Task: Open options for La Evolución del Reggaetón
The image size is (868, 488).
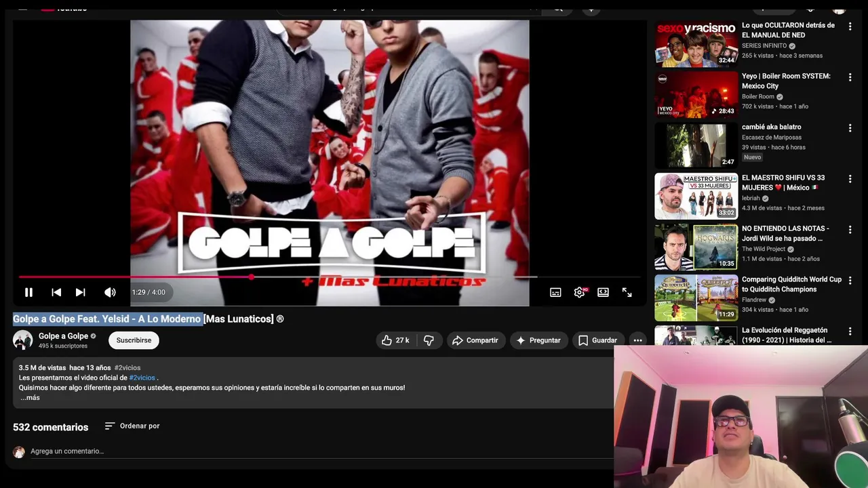Action: click(x=850, y=331)
